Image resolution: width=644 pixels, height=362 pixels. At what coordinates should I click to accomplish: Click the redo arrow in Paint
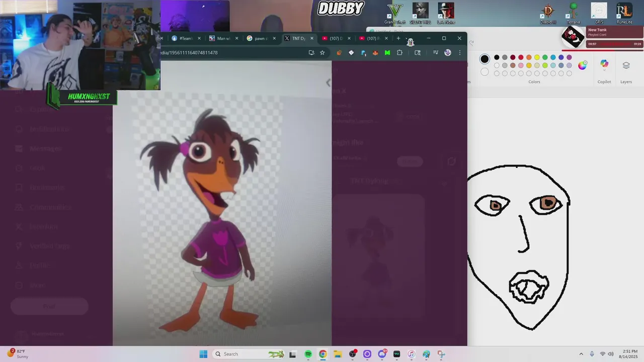point(472,43)
